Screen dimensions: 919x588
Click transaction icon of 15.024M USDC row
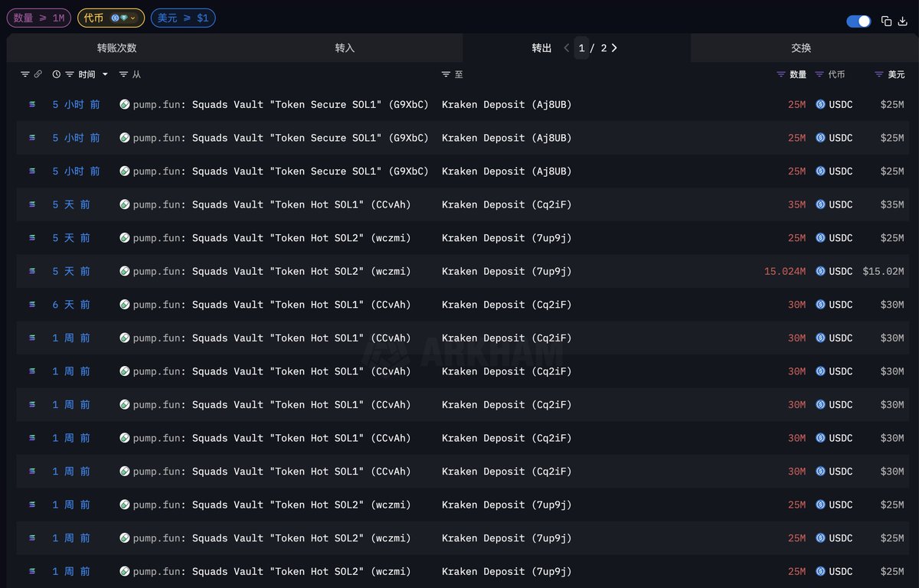click(x=32, y=271)
